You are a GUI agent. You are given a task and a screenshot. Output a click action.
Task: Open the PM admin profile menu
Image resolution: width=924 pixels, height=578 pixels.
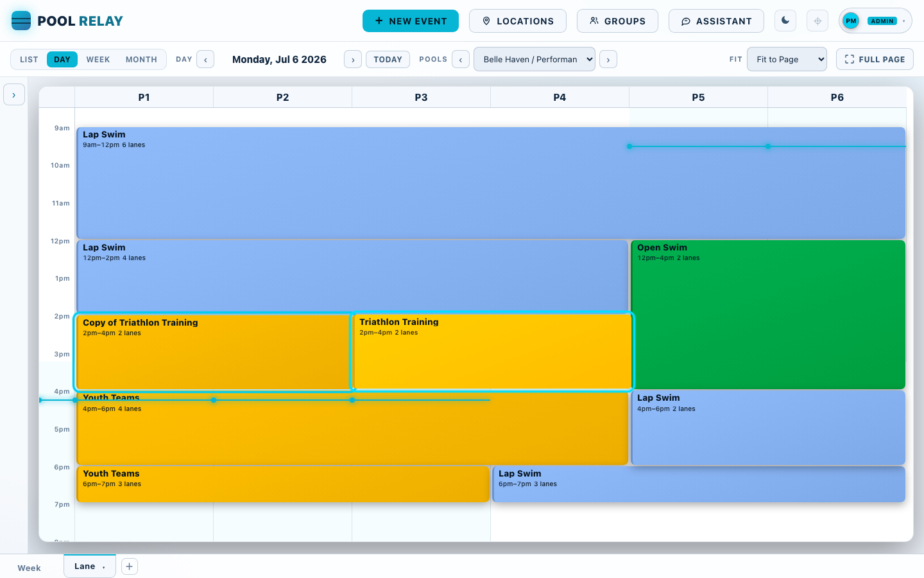pos(875,21)
